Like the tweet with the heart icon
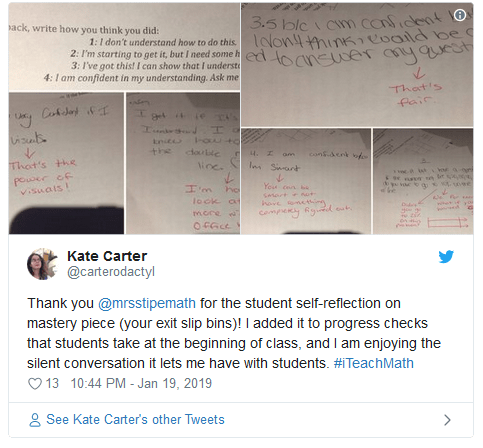This screenshot has width=483, height=448. [x=35, y=384]
